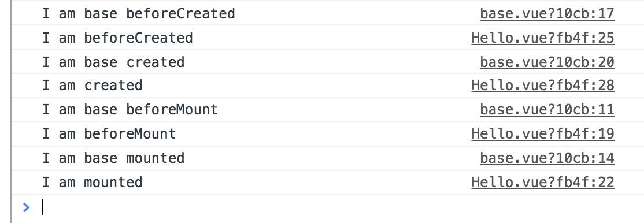644x223 pixels.
Task: Focus the console input line
Action: (328, 207)
